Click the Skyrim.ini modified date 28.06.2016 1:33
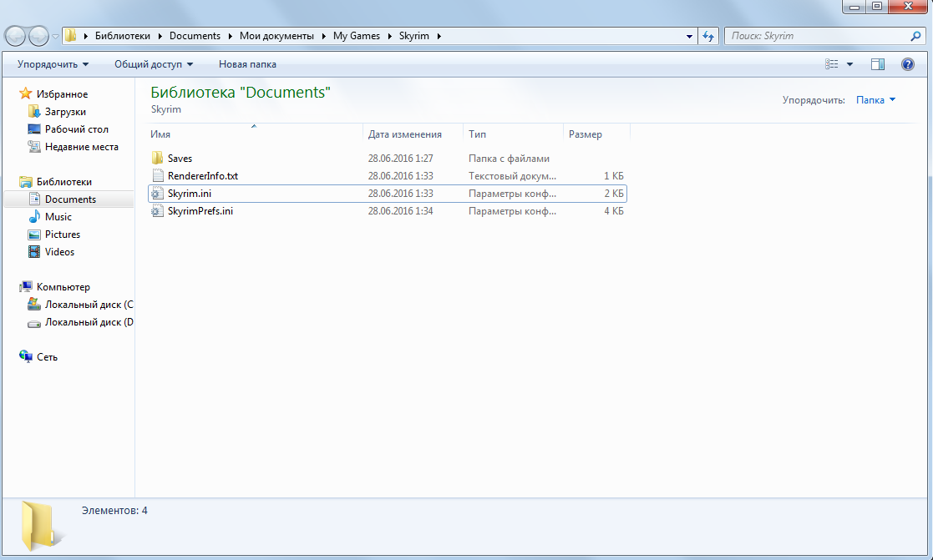The height and width of the screenshot is (560, 933). [x=400, y=194]
